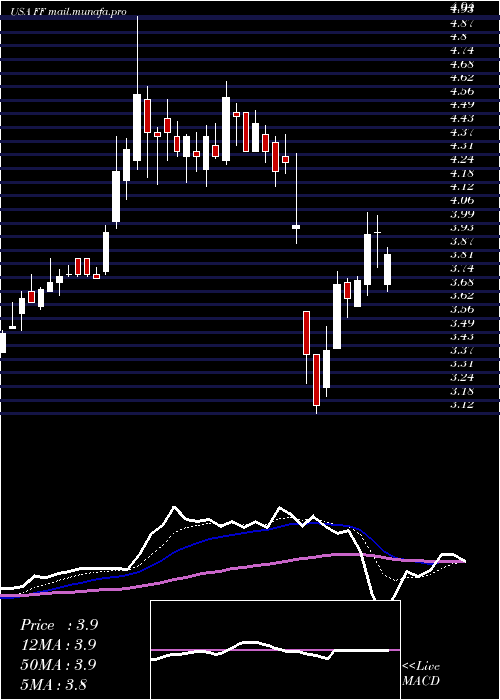Select the 4.31 price axis label

click(462, 146)
